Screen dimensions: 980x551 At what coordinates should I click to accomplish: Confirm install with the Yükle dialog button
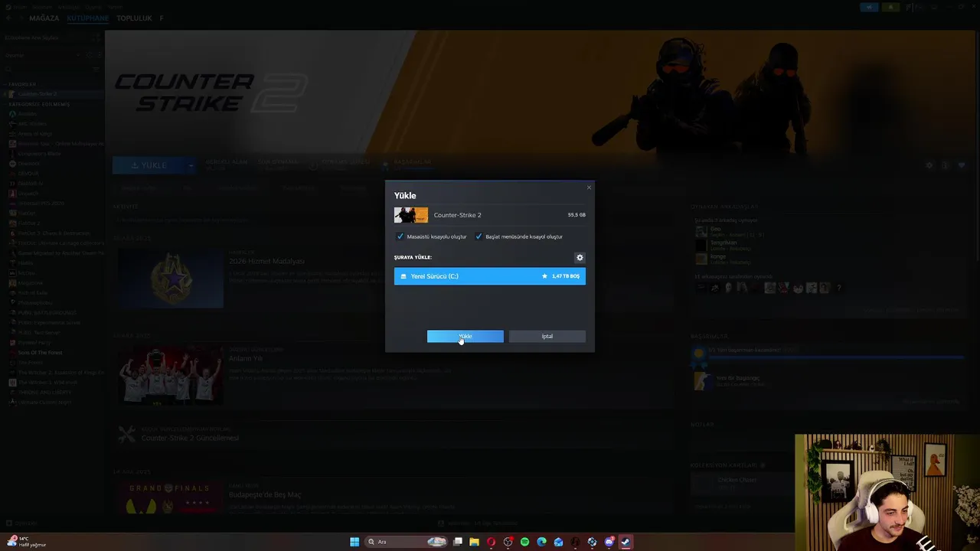[465, 337]
